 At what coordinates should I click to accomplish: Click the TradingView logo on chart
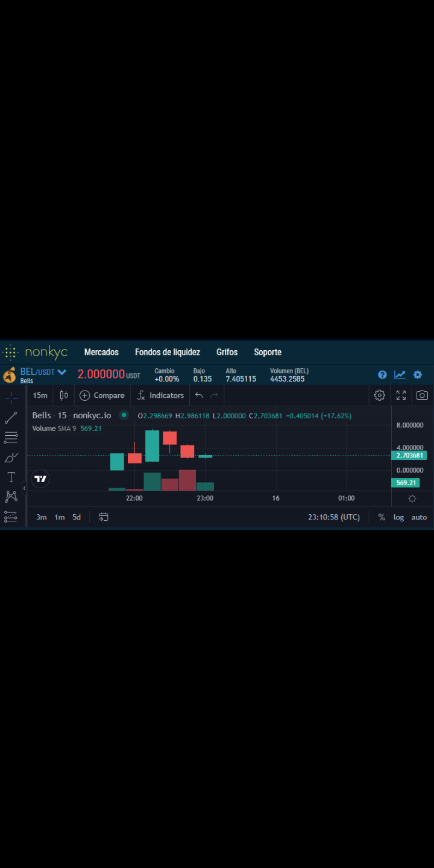tap(40, 479)
